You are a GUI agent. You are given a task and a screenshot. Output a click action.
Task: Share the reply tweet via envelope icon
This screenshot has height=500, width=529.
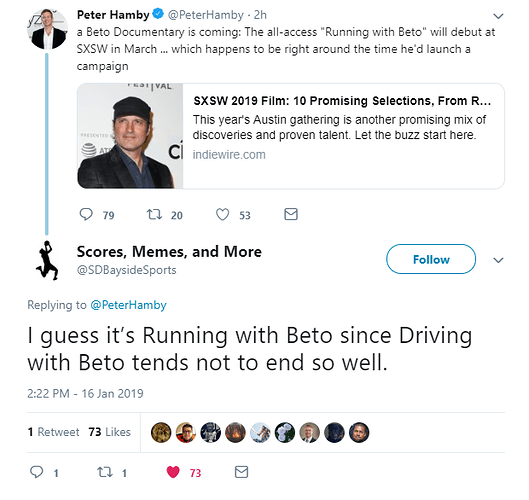pos(241,472)
